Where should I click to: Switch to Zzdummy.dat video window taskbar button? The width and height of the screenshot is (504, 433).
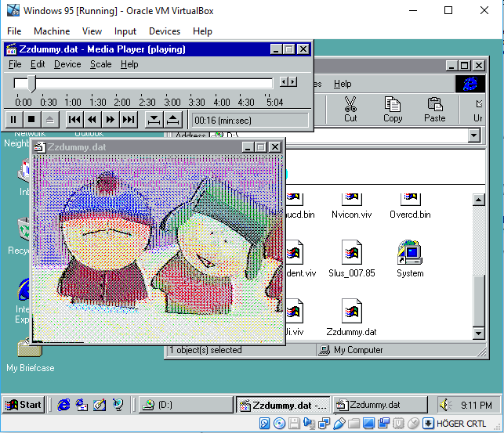tap(380, 405)
